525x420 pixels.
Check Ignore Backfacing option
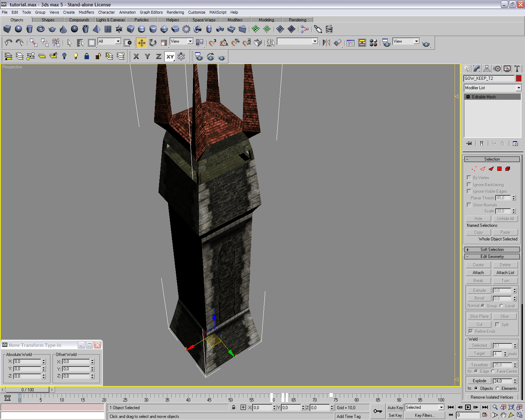[x=469, y=184]
